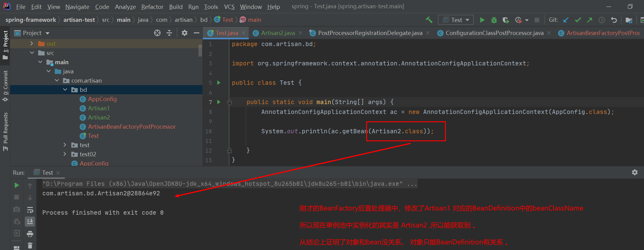
Task: Click the Git push arrow icon
Action: [589, 20]
